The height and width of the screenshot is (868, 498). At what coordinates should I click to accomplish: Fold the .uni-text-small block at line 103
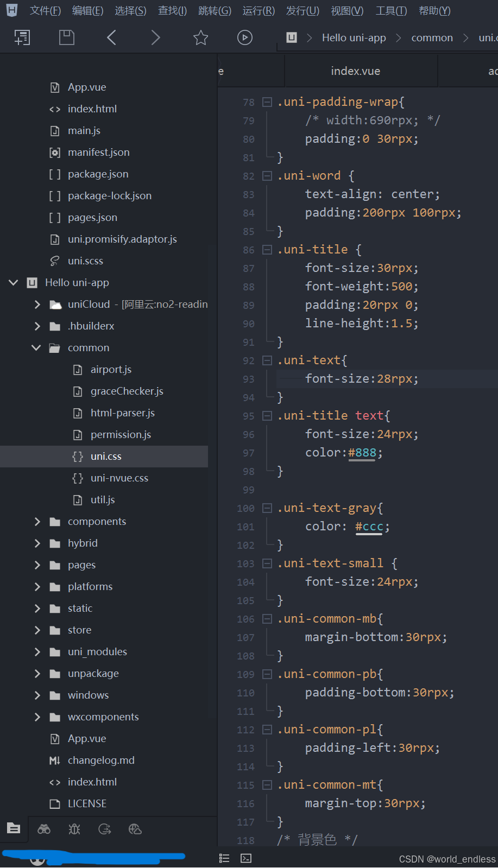point(267,563)
